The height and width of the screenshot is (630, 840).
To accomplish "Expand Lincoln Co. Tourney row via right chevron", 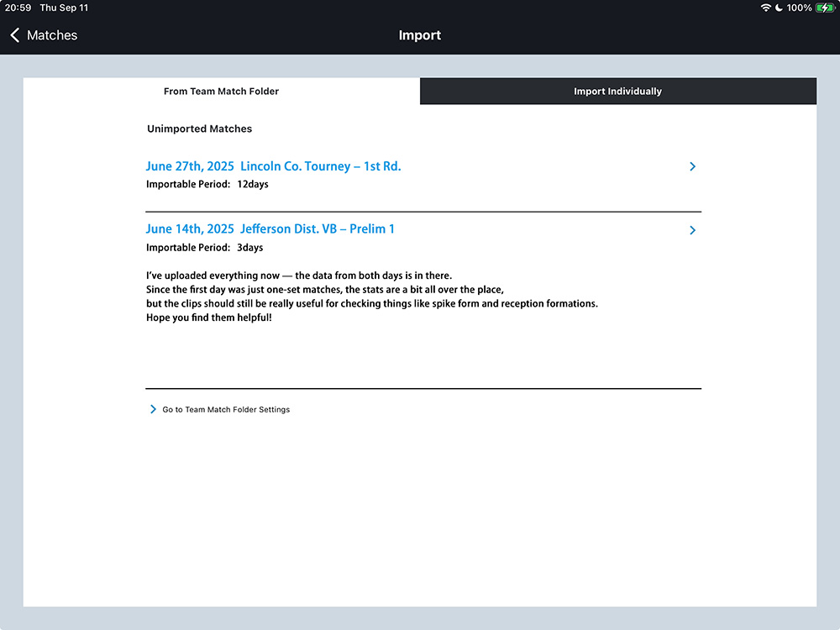I will point(692,166).
